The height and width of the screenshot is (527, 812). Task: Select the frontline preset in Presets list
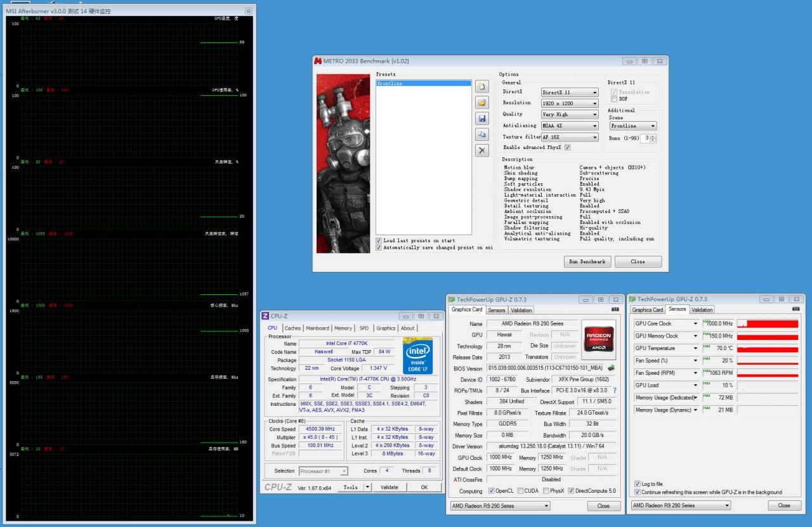click(x=423, y=83)
